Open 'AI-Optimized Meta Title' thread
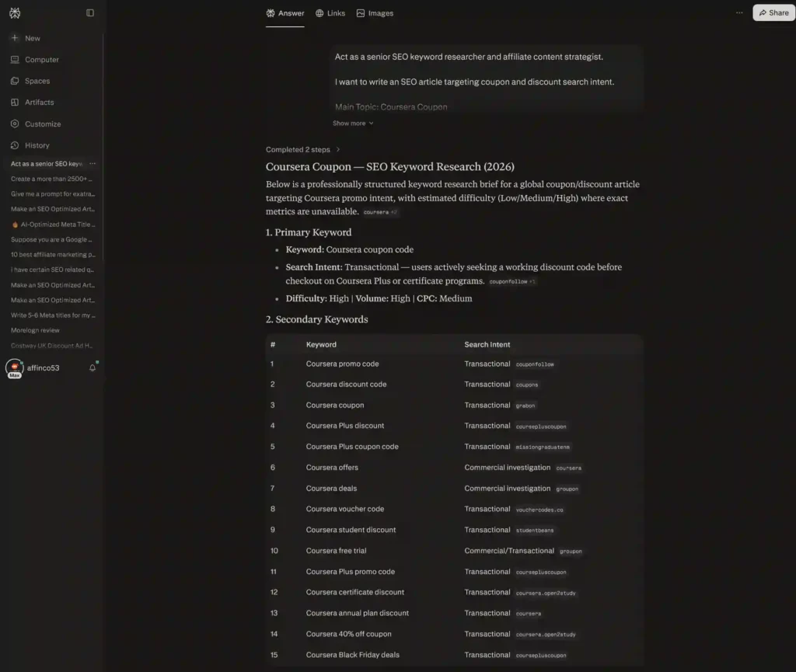This screenshot has height=672, width=796. tap(52, 225)
